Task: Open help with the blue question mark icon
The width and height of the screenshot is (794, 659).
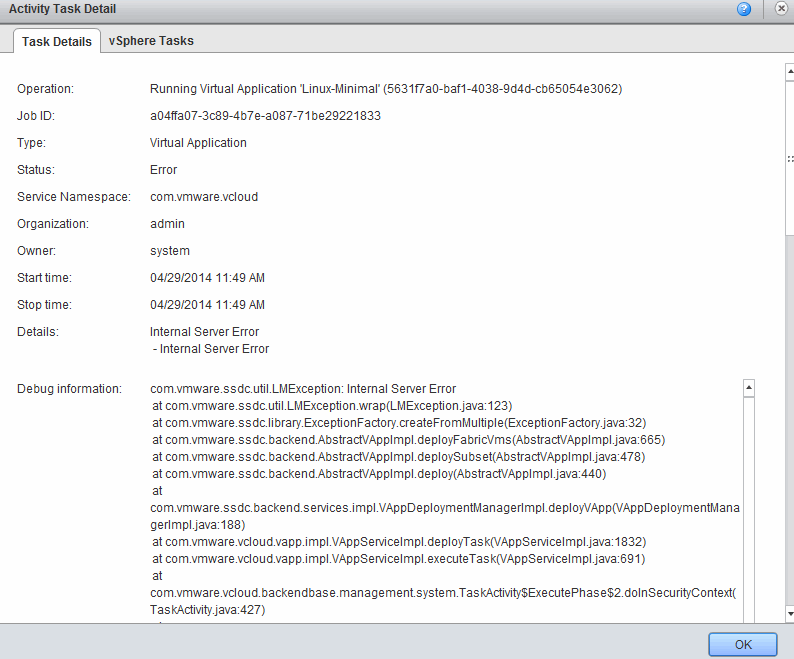Action: coord(744,9)
